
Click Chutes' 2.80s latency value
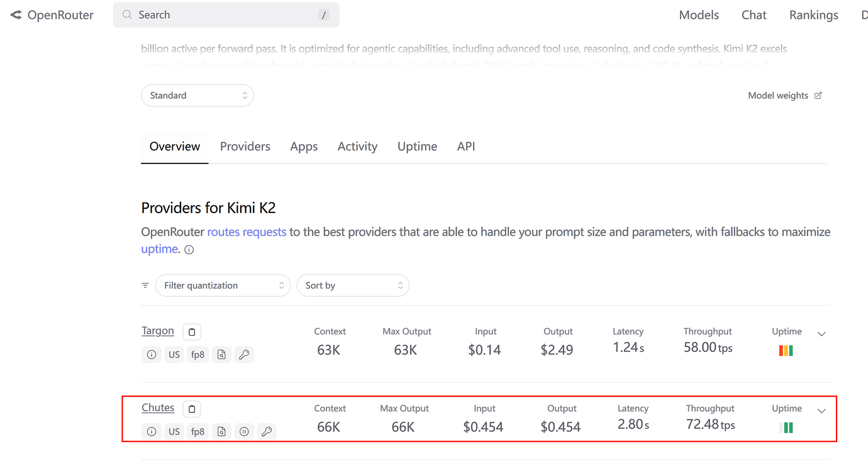click(633, 424)
